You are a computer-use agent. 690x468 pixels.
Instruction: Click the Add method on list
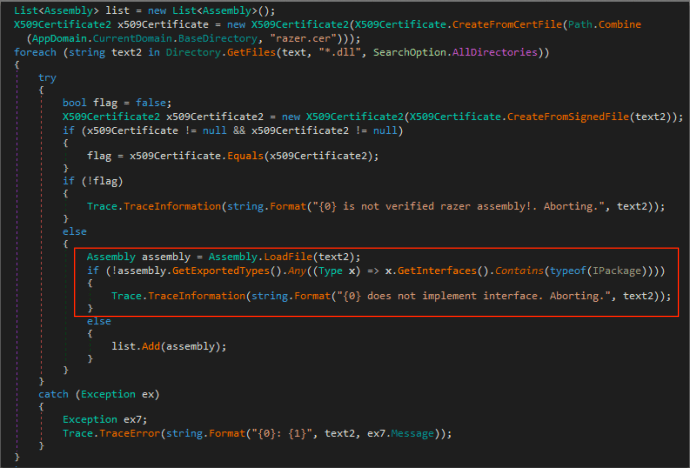click(x=152, y=346)
